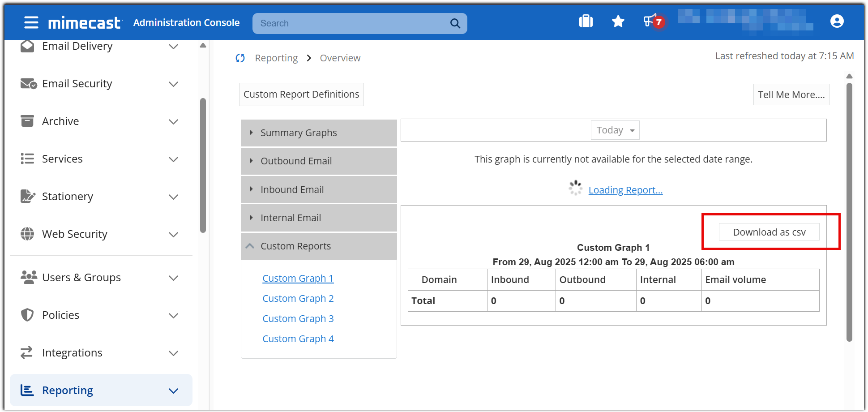Viewport: 868px width, 412px height.
Task: Open the user profile account icon
Action: 837,21
